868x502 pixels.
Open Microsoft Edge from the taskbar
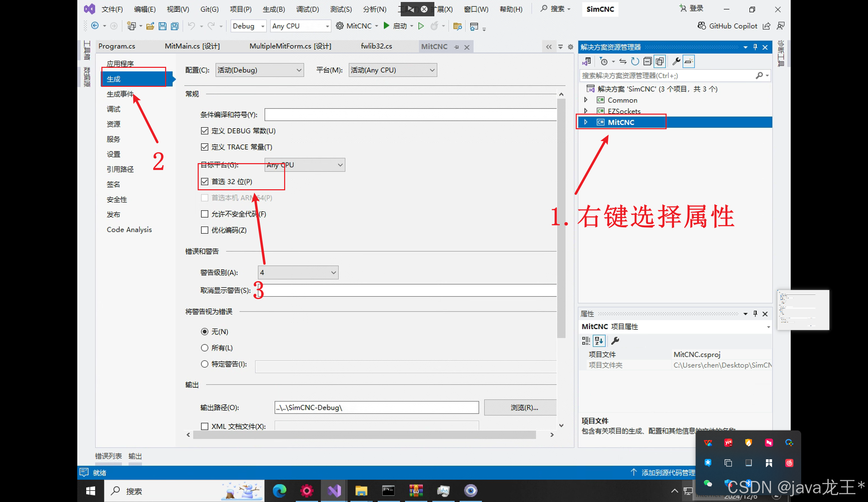point(279,490)
